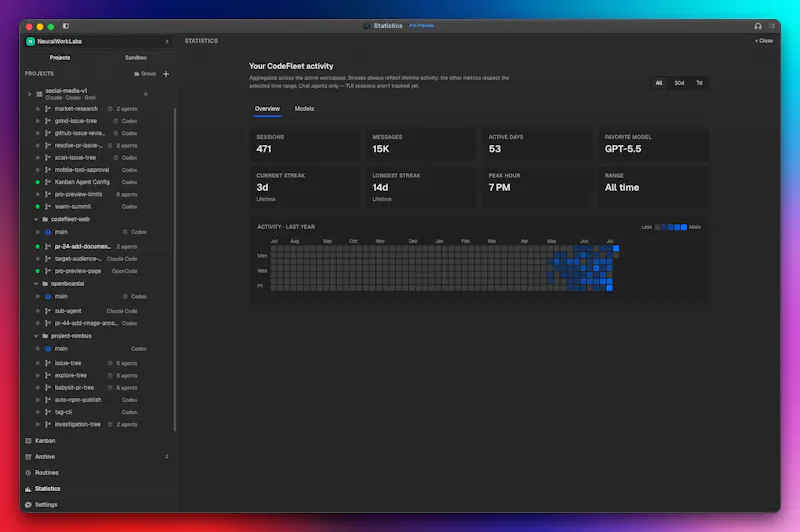This screenshot has width=800, height=532.
Task: Close the Statistics view
Action: (764, 41)
